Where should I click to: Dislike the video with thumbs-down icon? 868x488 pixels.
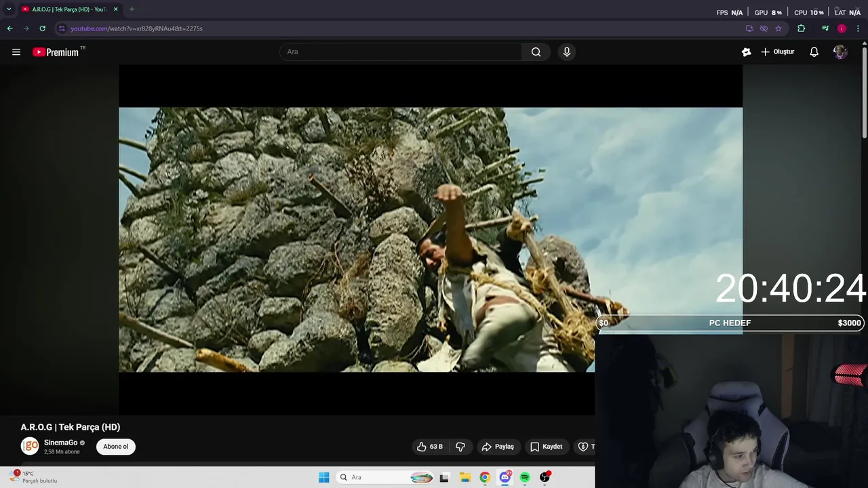tap(460, 447)
